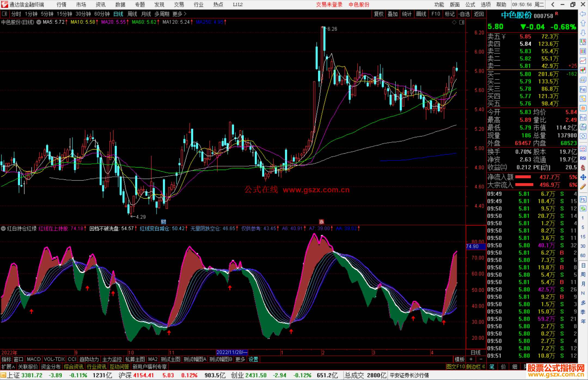Click the left arrow back icon in right sidebar
The height and width of the screenshot is (380, 588).
click(x=583, y=14)
